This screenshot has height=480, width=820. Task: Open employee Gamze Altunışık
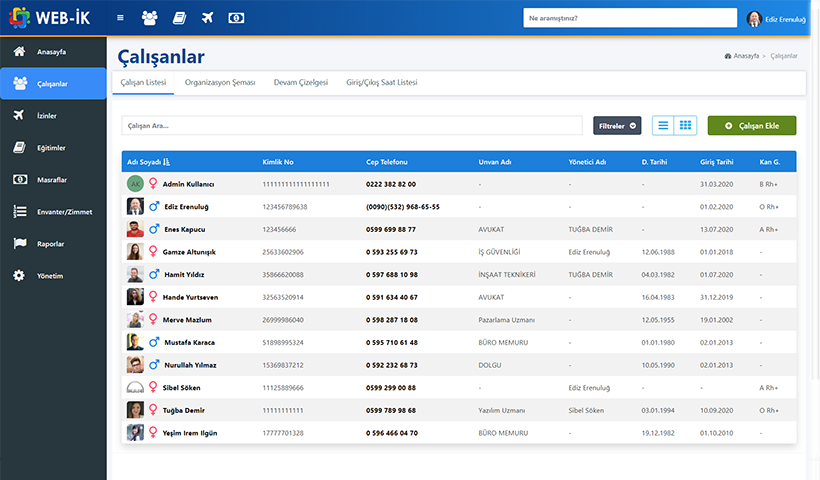189,252
